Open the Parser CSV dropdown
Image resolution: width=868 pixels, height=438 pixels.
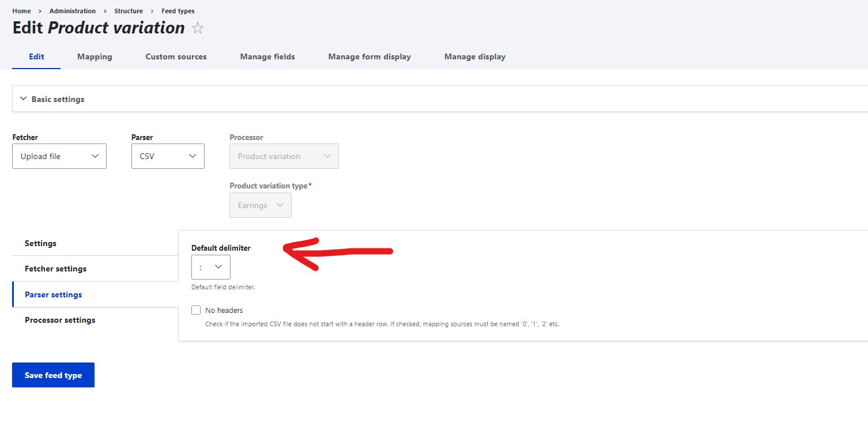click(168, 156)
